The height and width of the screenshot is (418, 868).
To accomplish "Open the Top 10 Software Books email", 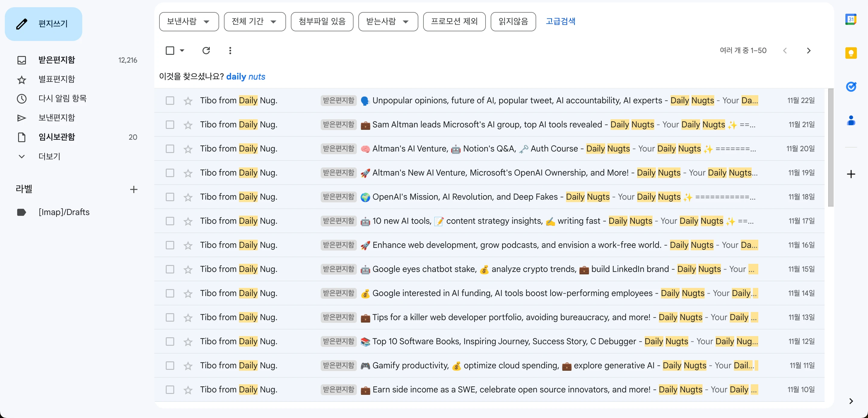I will [x=489, y=342].
